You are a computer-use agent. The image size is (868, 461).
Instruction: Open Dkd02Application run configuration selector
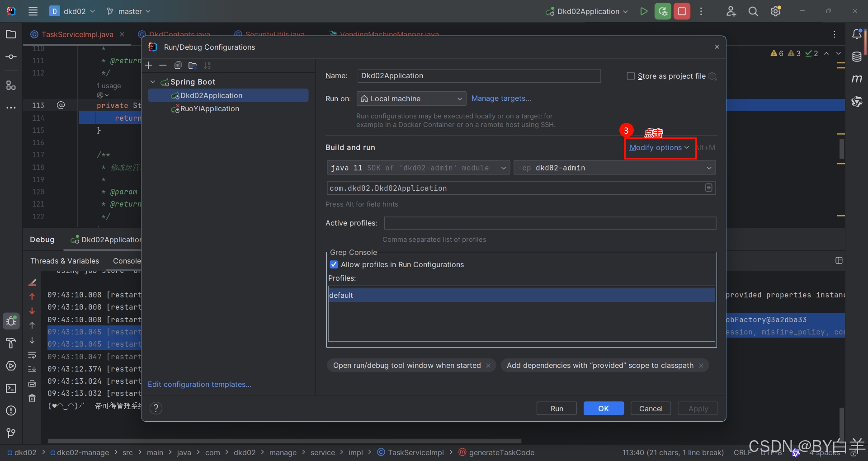pyautogui.click(x=587, y=11)
